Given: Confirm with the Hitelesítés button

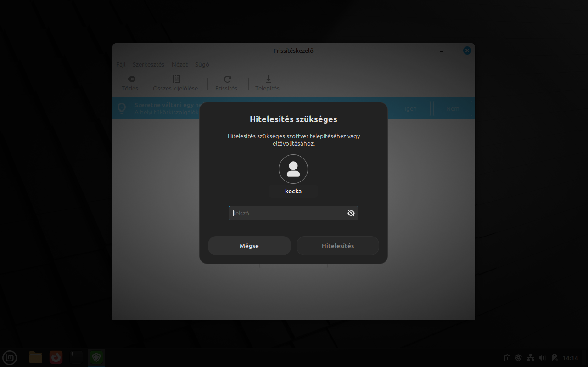Looking at the screenshot, I should coord(338,246).
